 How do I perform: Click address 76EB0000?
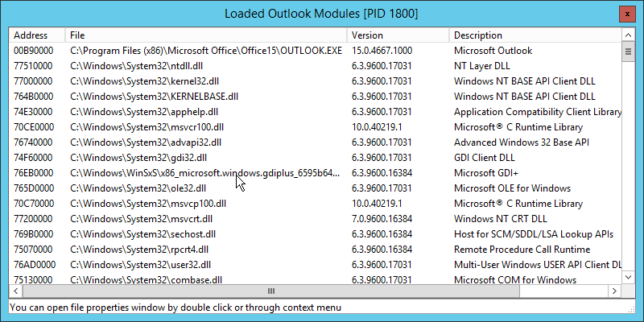click(x=34, y=173)
